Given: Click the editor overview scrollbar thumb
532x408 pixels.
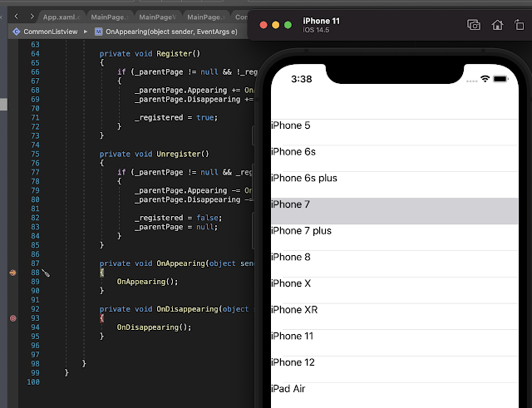Looking at the screenshot, I should 3,104.
